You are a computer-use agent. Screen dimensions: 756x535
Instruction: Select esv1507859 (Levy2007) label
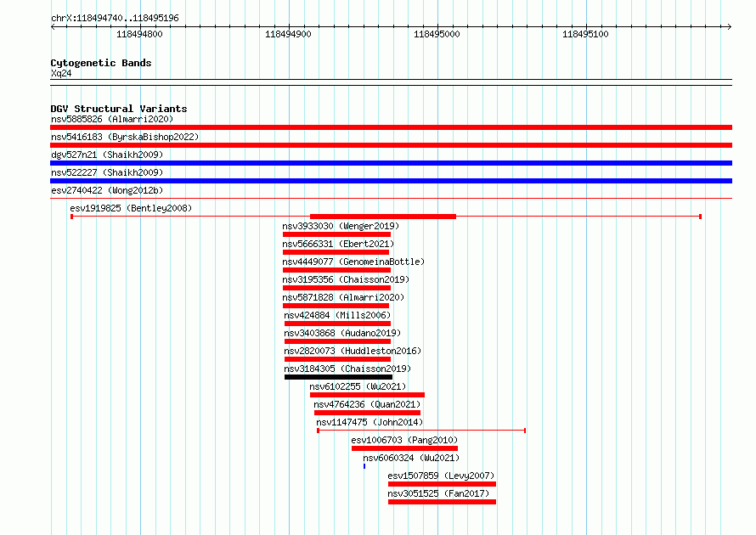coord(441,476)
